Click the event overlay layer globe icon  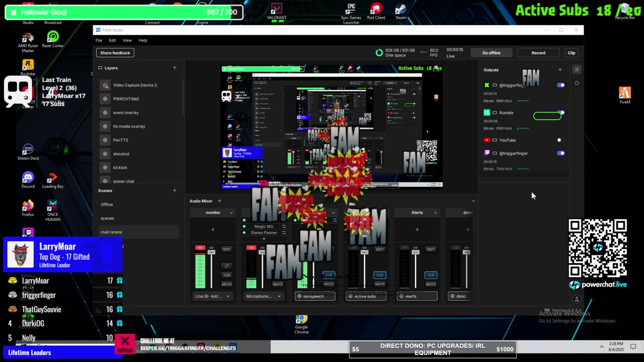pos(105,113)
